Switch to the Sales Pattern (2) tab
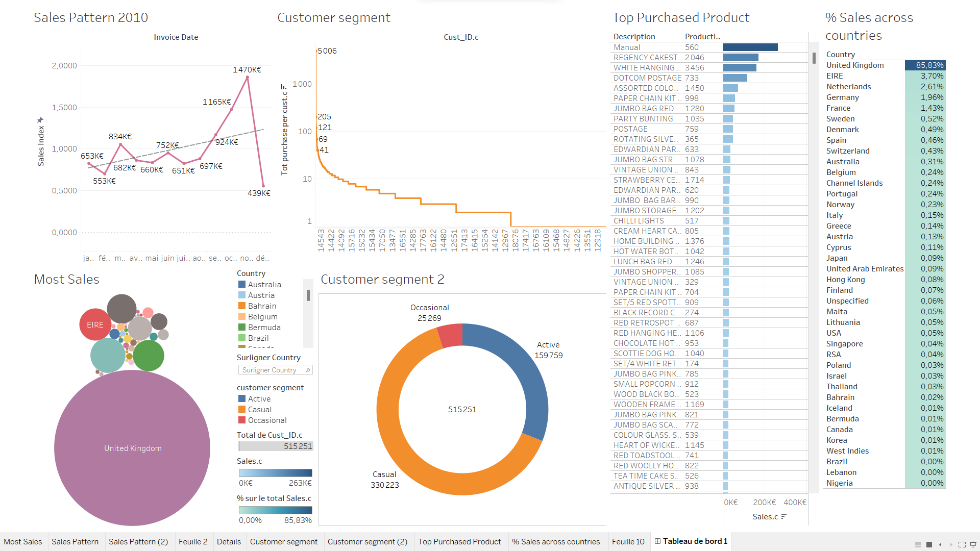Viewport: 980px width, 551px height. (138, 541)
